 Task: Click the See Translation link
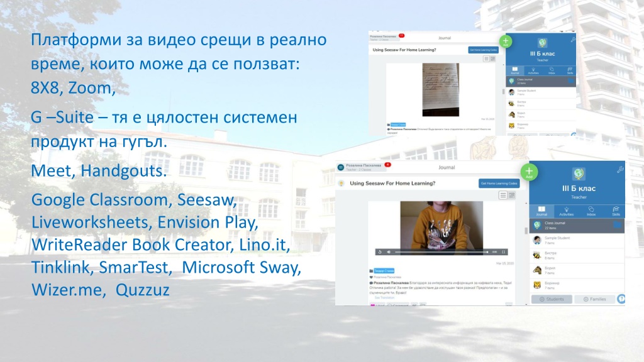tap(384, 297)
